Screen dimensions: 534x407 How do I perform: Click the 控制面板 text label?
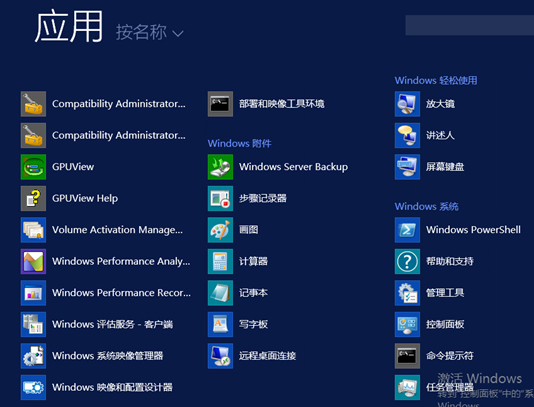[445, 324]
